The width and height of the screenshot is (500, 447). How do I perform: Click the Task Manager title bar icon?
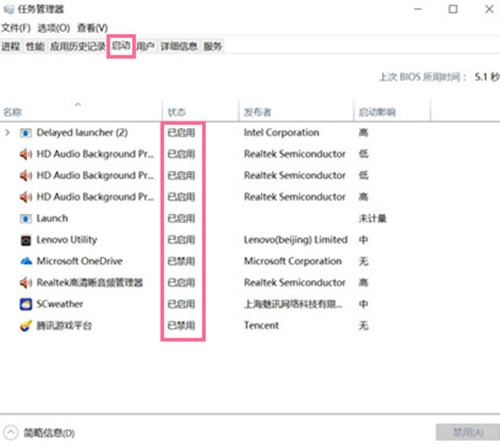coord(9,9)
